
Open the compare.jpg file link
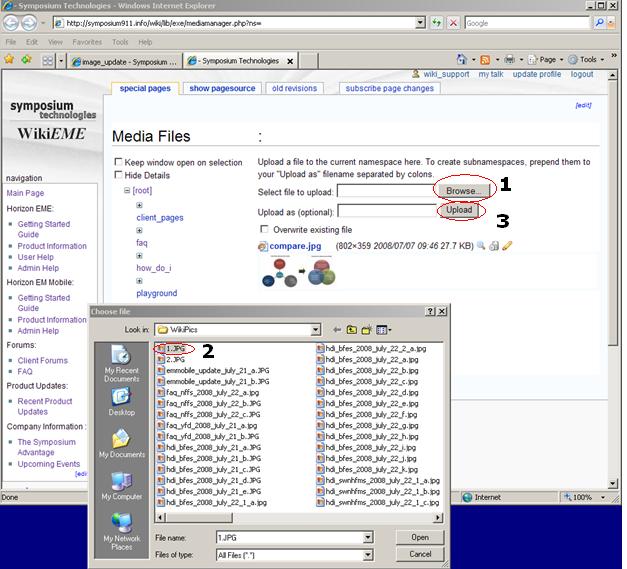click(x=295, y=246)
